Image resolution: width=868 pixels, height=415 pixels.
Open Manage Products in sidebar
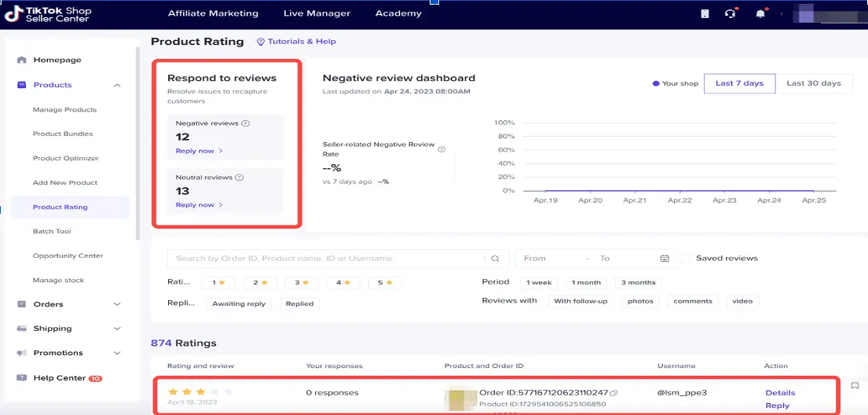tap(64, 110)
